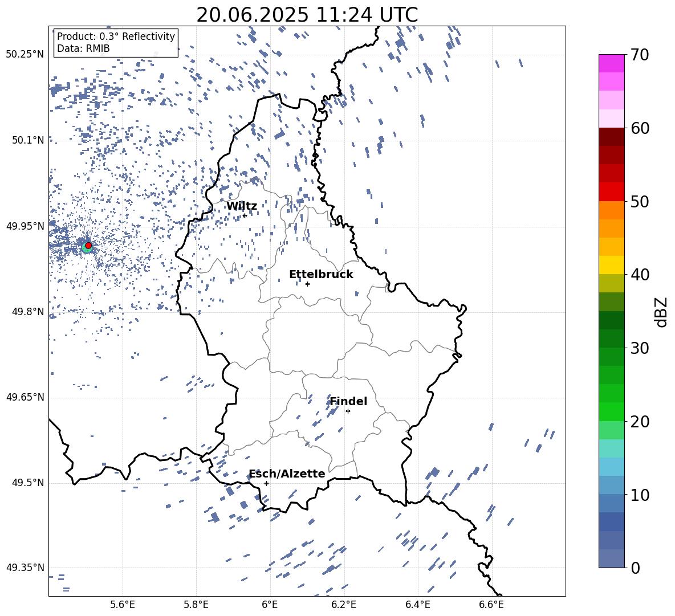Click the 'Product: 0.3° Reflectivity' legend line
The height and width of the screenshot is (616, 675).
pyautogui.click(x=116, y=36)
